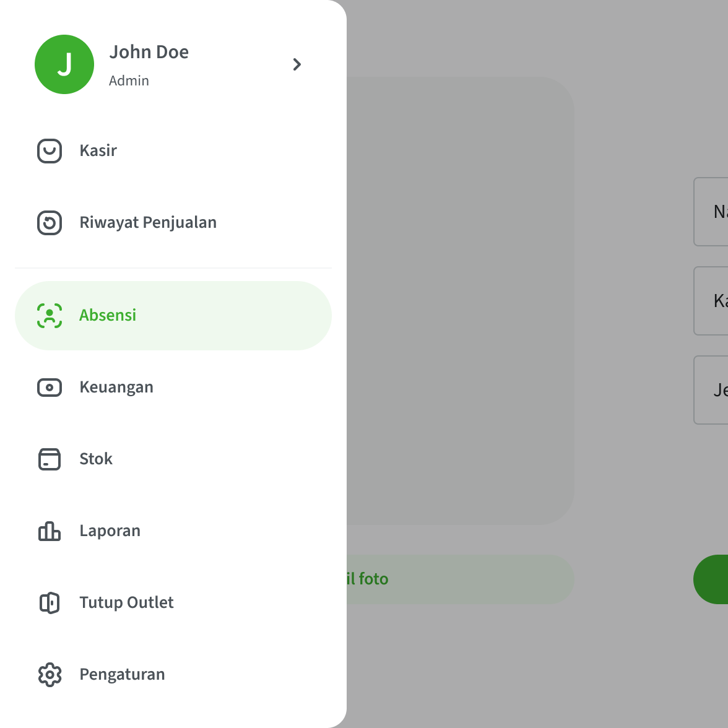Click the Riwayat Penjualan history icon
Viewport: 728px width, 728px height.
click(x=50, y=223)
